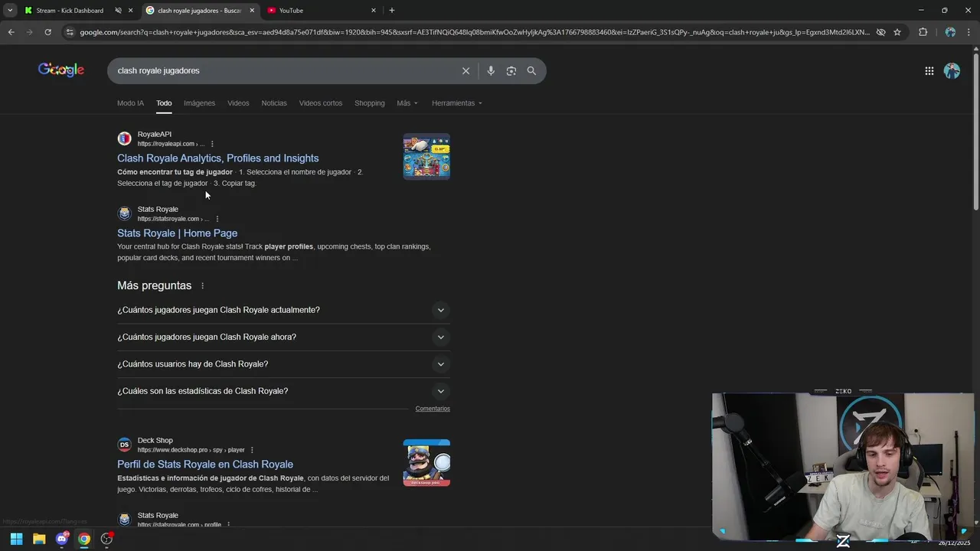Switch to the Shopping tab
The height and width of the screenshot is (551, 980).
coord(370,103)
